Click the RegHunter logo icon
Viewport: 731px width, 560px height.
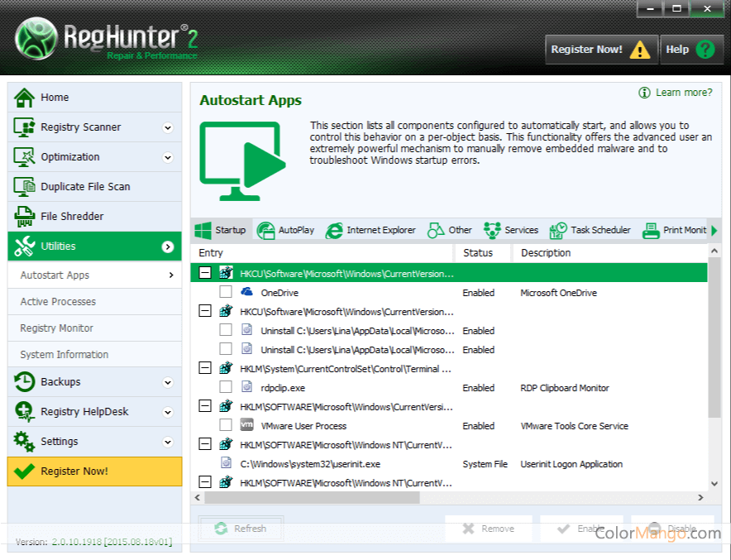tap(36, 39)
